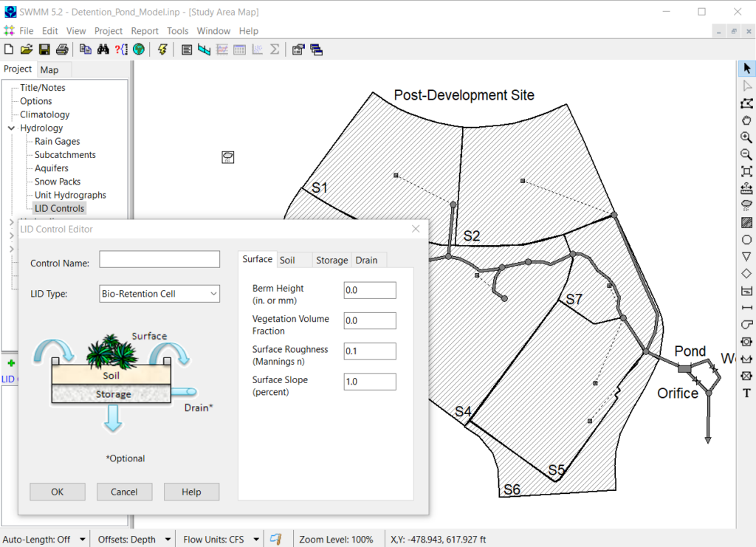
Task: Collapse the Hydrology tree branch
Action: [10, 128]
